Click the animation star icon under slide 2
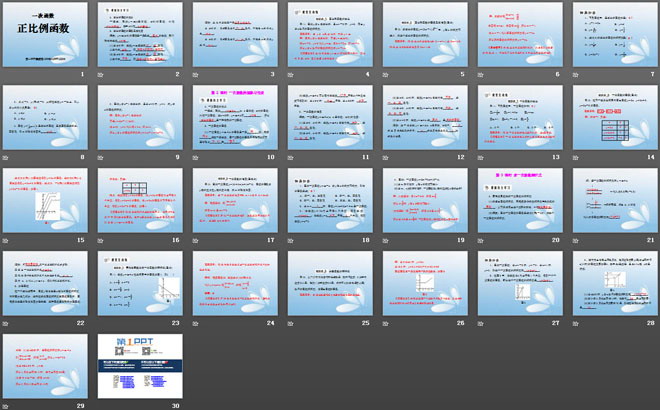Image resolution: width=660 pixels, height=410 pixels. click(x=101, y=75)
